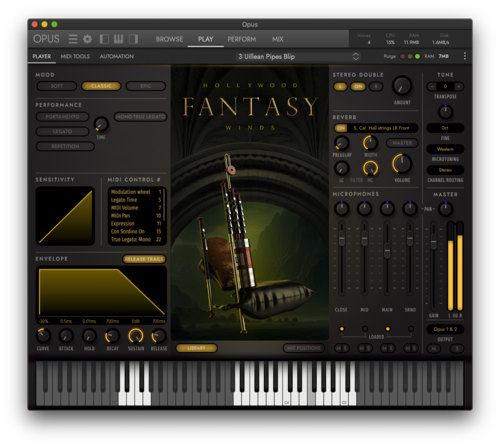Open the three-dot options menu

[465, 56]
